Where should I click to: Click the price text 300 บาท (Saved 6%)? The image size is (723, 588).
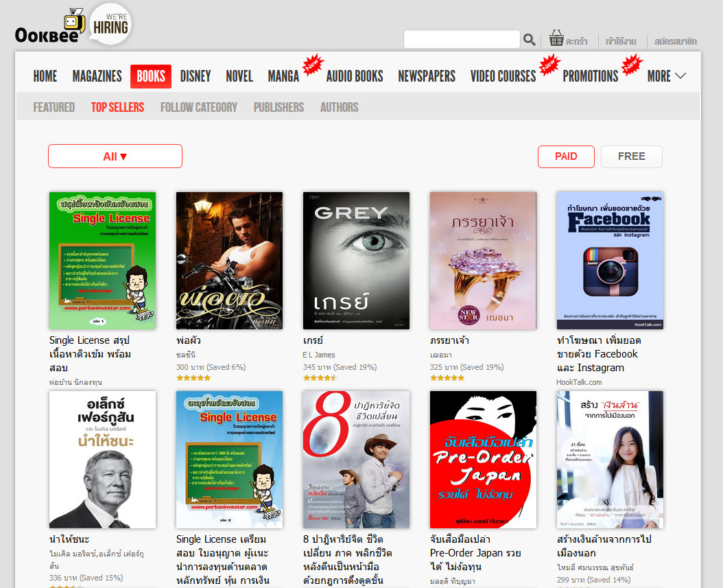pyautogui.click(x=211, y=368)
